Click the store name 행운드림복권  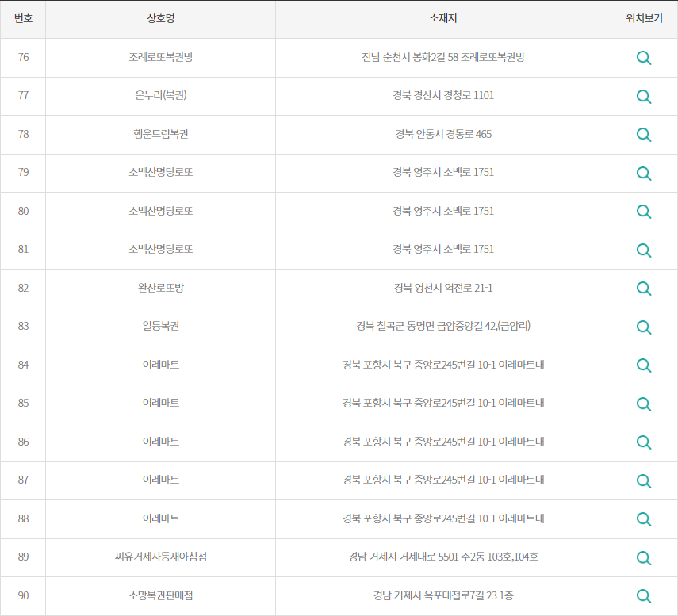160,135
